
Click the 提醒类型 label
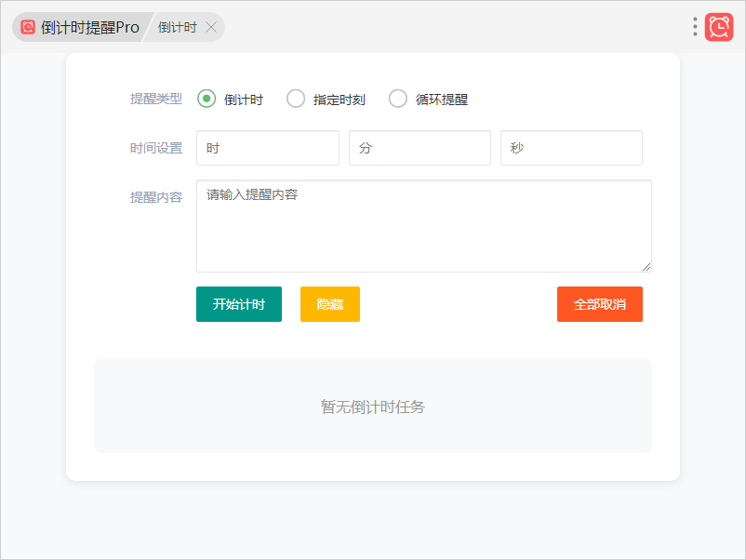156,99
